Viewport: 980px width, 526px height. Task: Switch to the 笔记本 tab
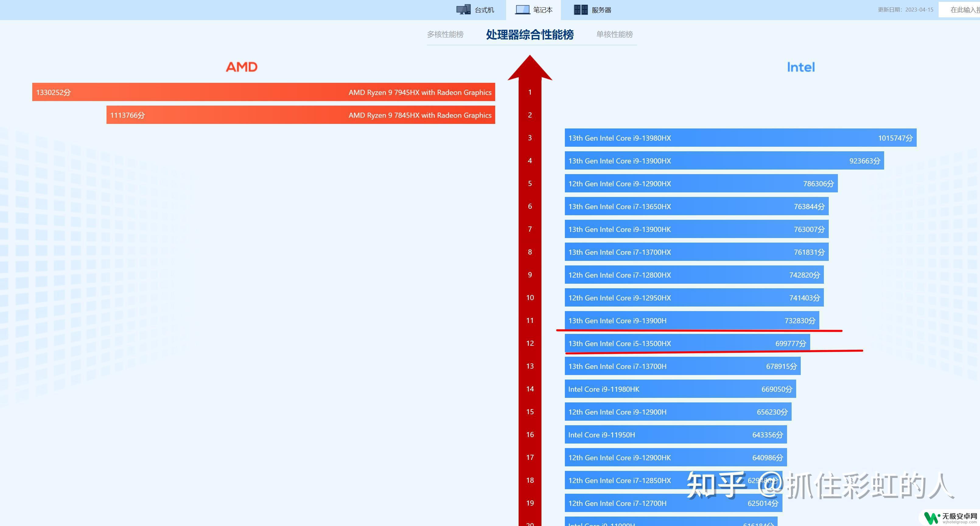click(534, 10)
